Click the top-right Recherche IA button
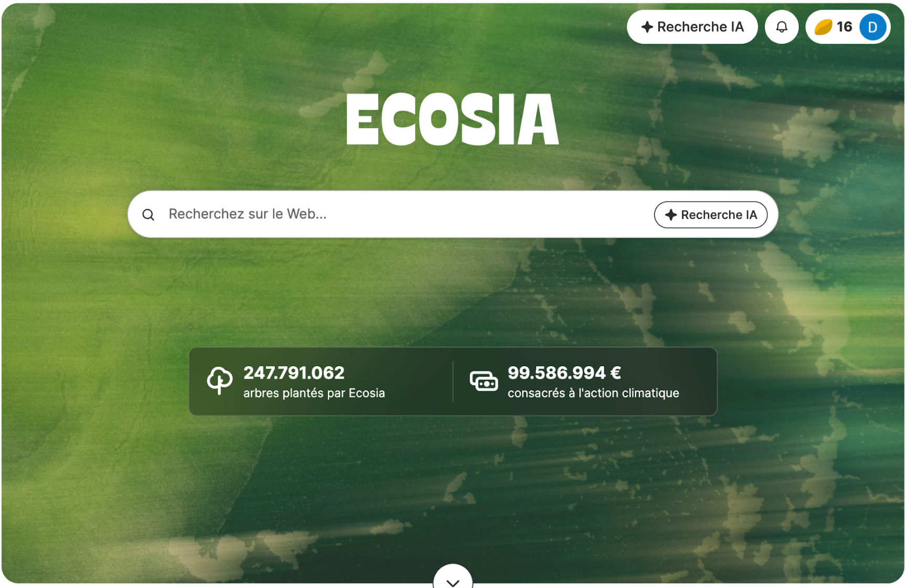 tap(692, 27)
